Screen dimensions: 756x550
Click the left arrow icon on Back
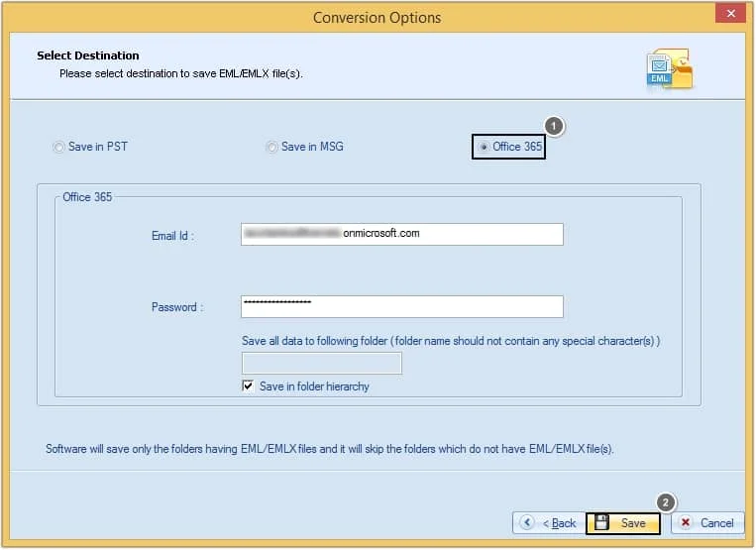pos(526,522)
